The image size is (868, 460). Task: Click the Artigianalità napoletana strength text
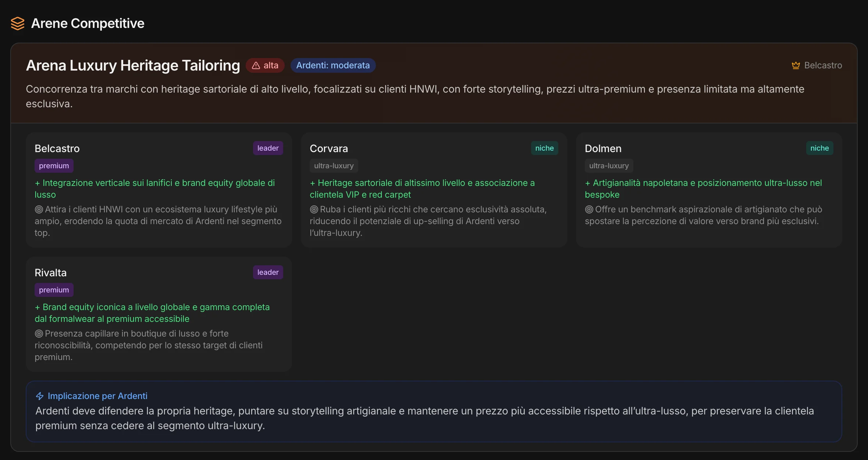(x=703, y=189)
